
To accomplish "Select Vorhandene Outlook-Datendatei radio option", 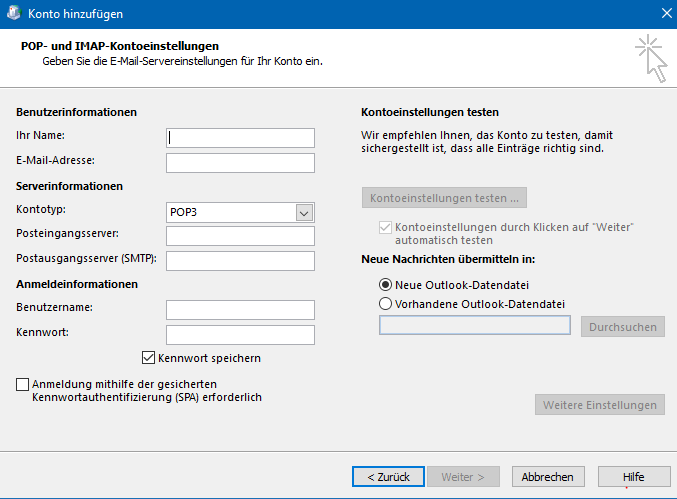I will [x=386, y=304].
